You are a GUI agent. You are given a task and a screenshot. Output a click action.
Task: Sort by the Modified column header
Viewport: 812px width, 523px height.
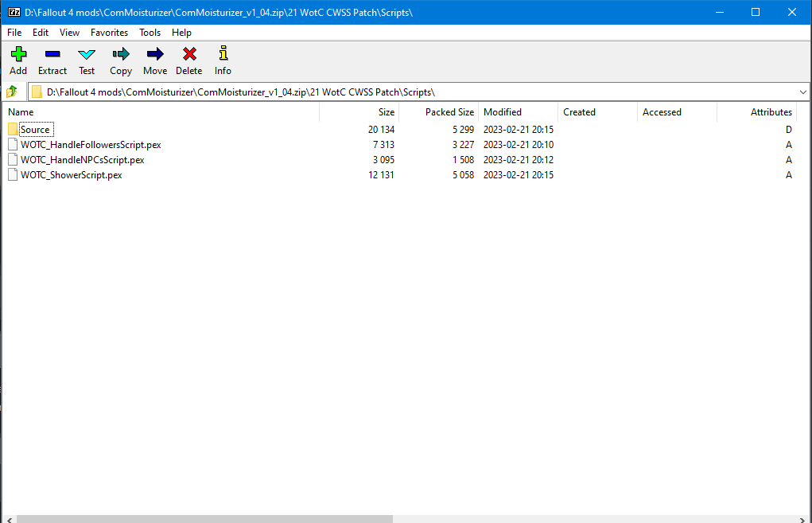pos(503,112)
